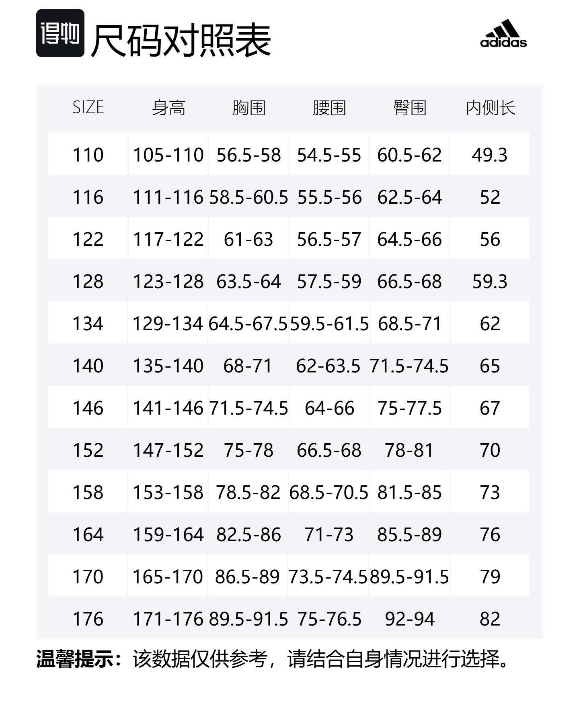Click the size 146 row label
This screenshot has width=579, height=728.
point(88,408)
